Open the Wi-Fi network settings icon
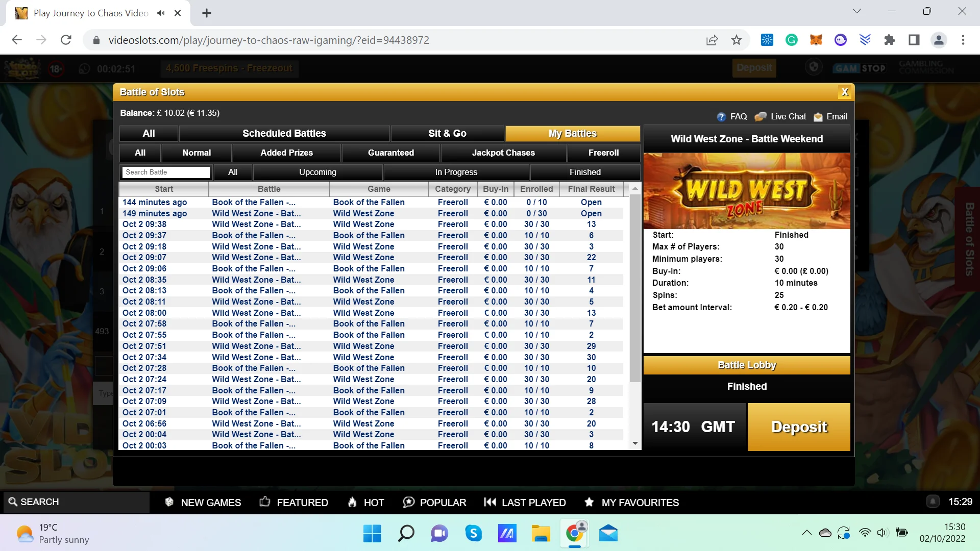980x551 pixels. click(x=865, y=533)
